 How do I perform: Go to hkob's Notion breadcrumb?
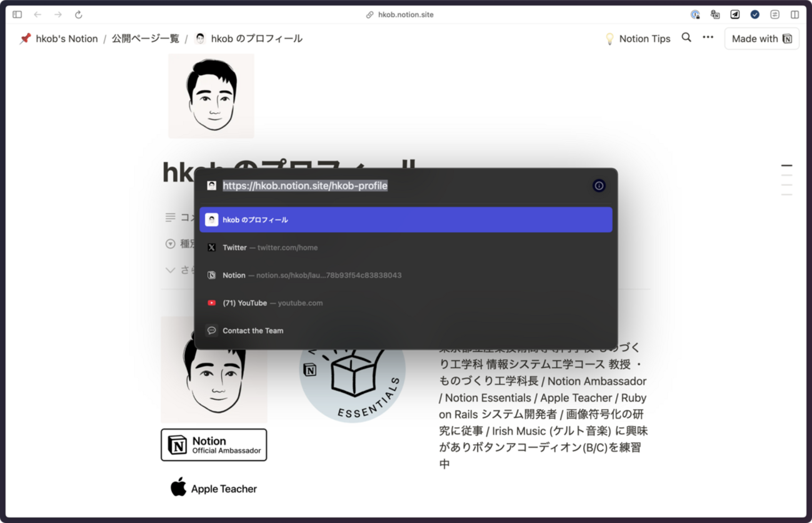(x=59, y=39)
